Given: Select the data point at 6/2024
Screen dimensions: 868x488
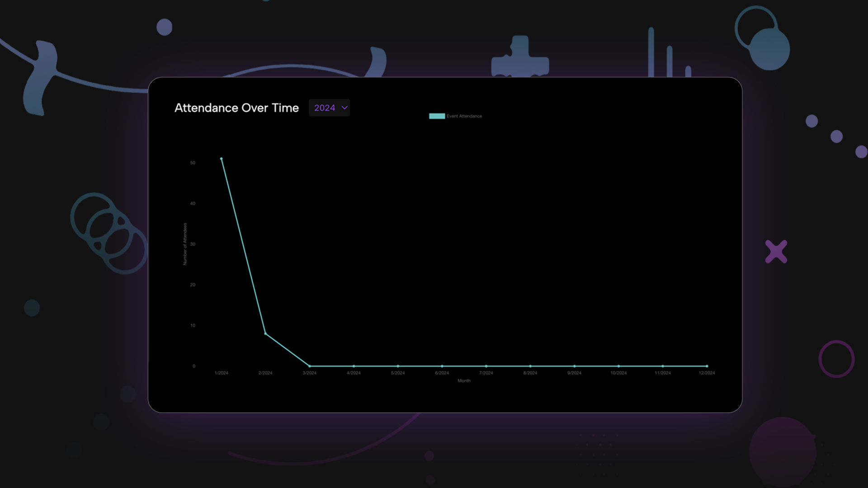Looking at the screenshot, I should click(x=442, y=366).
